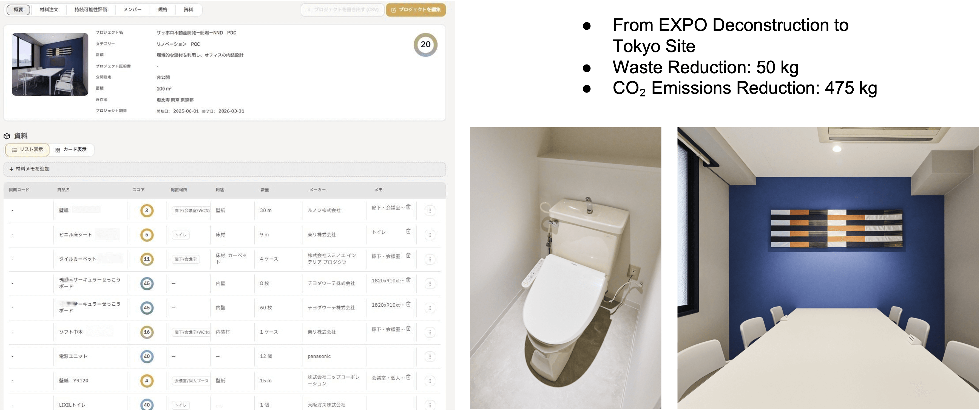Click 材料メモを追加 field

pyautogui.click(x=225, y=169)
